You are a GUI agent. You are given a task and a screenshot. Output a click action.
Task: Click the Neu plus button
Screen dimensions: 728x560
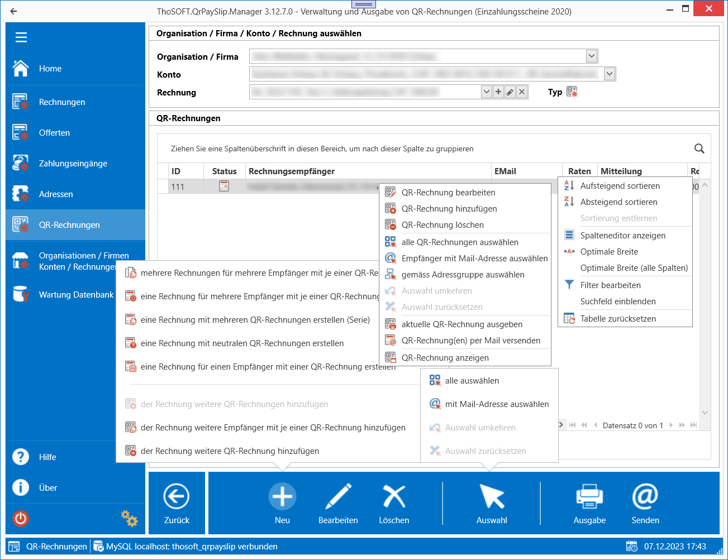click(283, 503)
